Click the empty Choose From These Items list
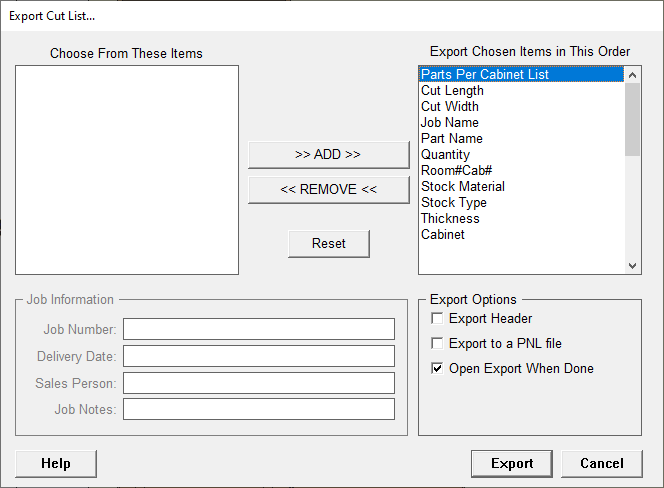 (127, 170)
